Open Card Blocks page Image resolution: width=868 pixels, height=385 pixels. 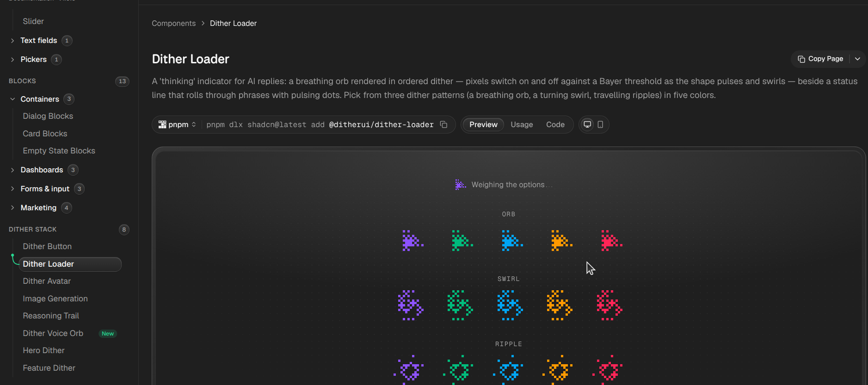(x=45, y=134)
